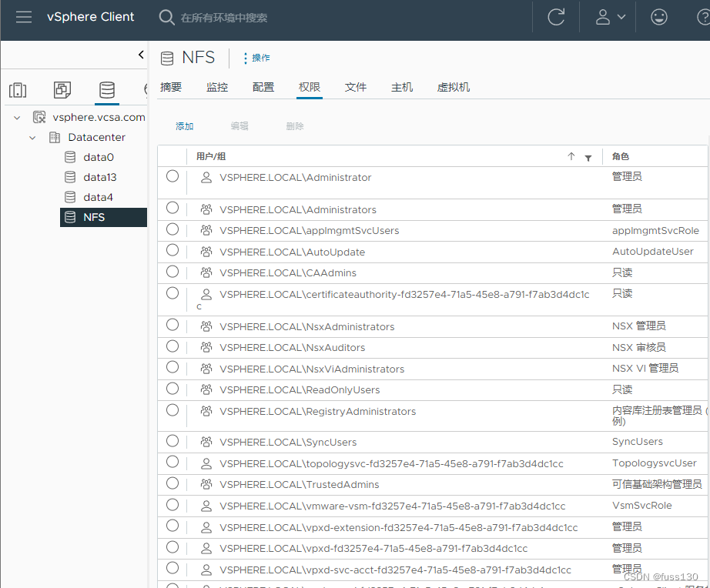Select radio for VSPHERE.LOCAL\Administrator
The height and width of the screenshot is (588, 710).
pyautogui.click(x=172, y=176)
